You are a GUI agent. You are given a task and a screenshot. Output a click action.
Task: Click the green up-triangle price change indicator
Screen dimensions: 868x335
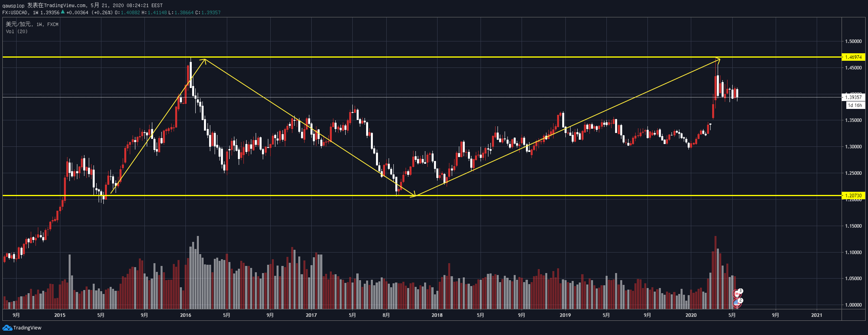coord(63,12)
